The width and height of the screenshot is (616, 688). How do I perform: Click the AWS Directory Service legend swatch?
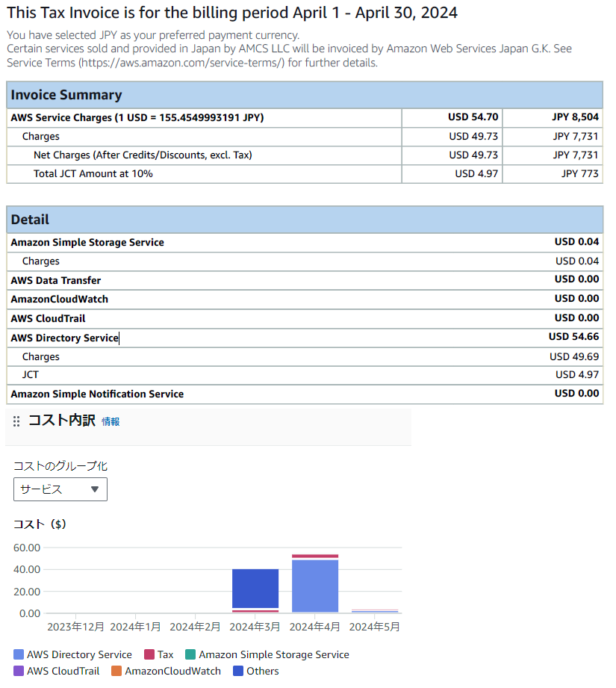click(19, 655)
